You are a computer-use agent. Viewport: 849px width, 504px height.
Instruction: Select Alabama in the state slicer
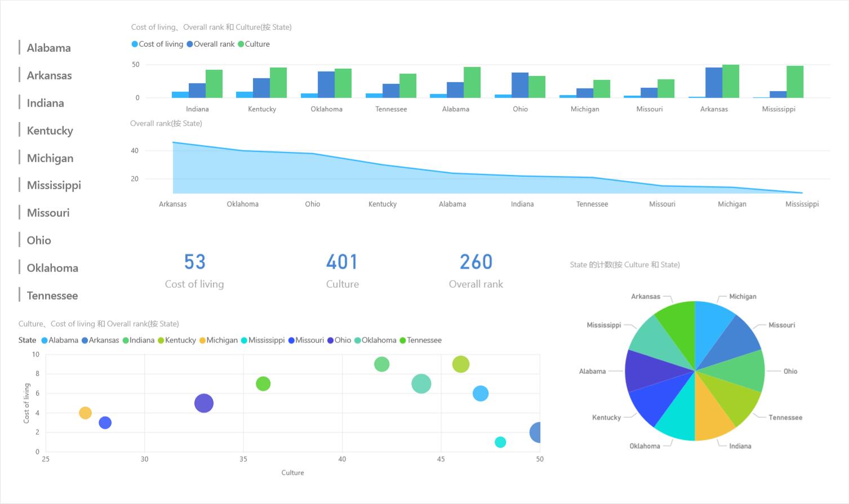coord(49,48)
